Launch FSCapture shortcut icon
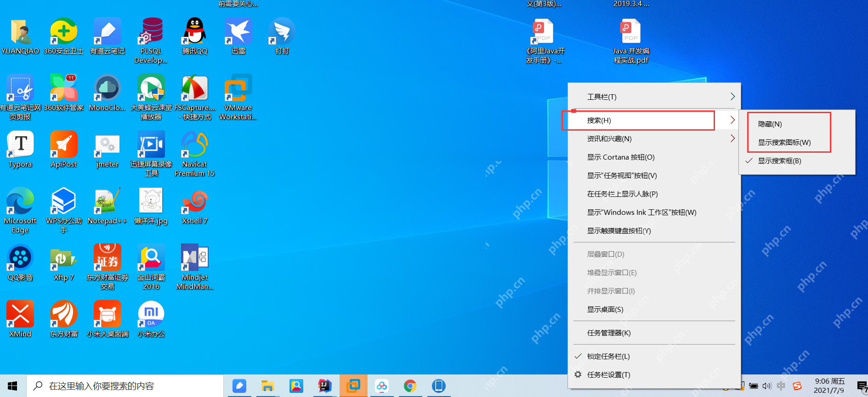The height and width of the screenshot is (397, 868). click(x=195, y=88)
